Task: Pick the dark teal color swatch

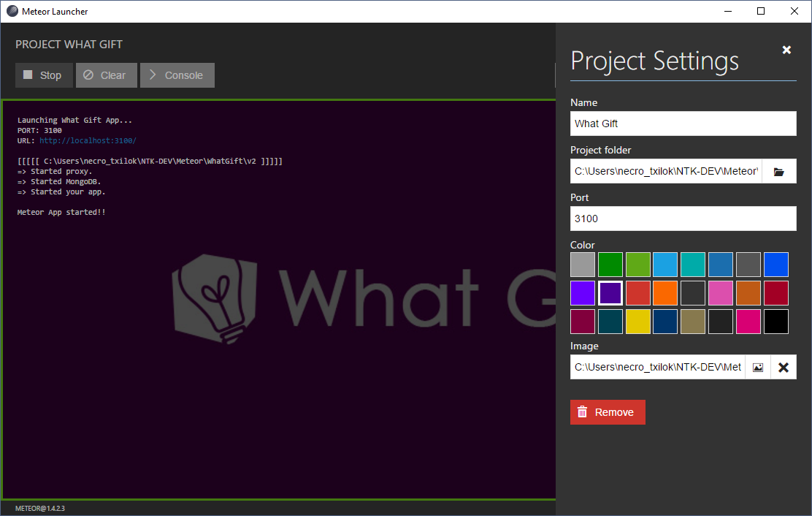Action: pyautogui.click(x=610, y=321)
